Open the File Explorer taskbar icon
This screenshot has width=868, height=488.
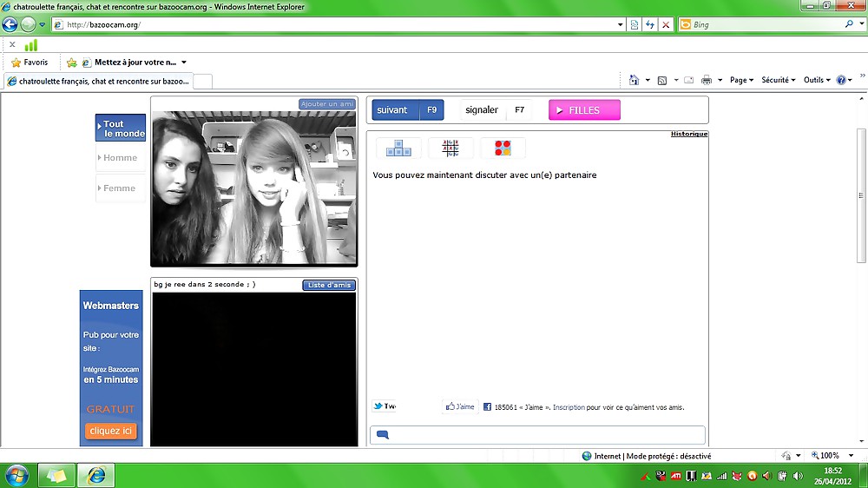[x=56, y=475]
